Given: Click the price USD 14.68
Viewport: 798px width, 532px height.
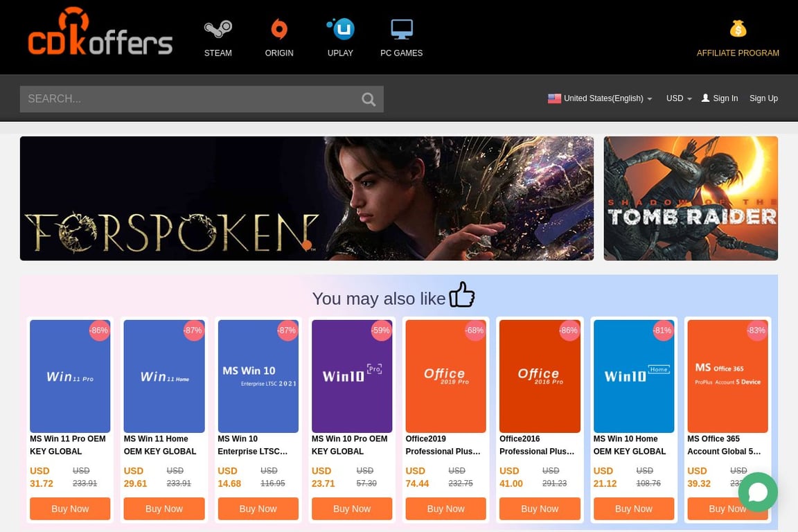Looking at the screenshot, I should pos(229,477).
